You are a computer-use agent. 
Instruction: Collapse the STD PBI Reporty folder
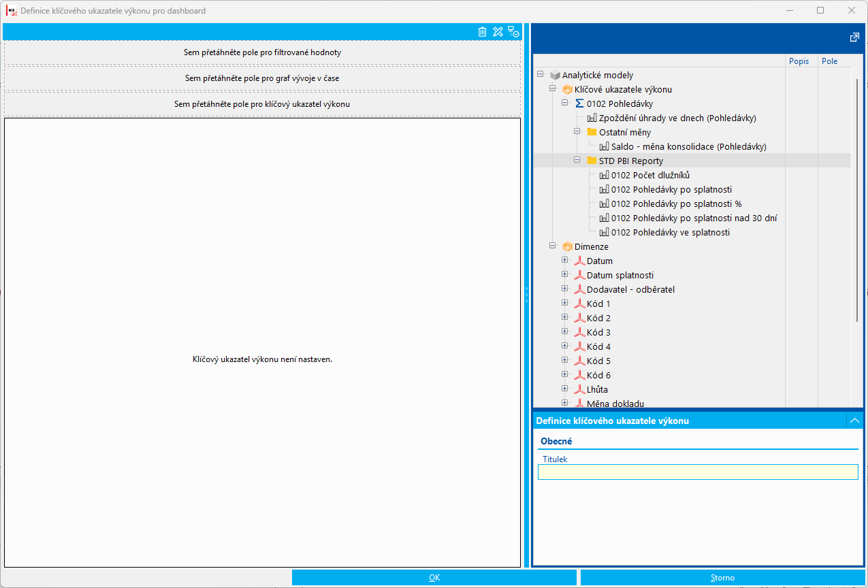point(577,161)
